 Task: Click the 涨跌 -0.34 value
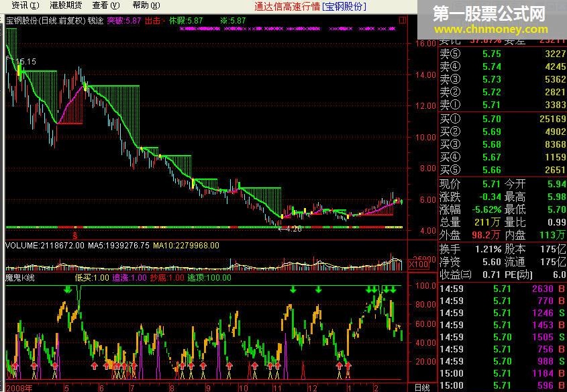[x=490, y=197]
